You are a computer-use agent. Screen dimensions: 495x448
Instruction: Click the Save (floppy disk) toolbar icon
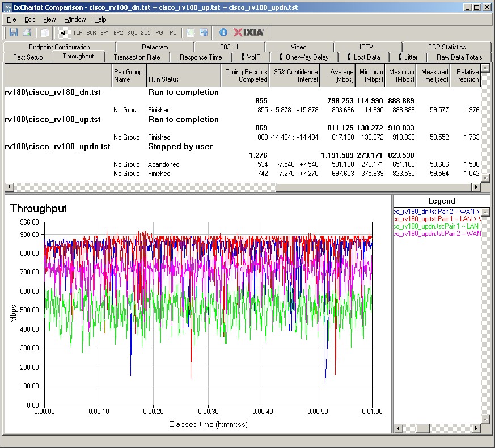[x=14, y=32]
